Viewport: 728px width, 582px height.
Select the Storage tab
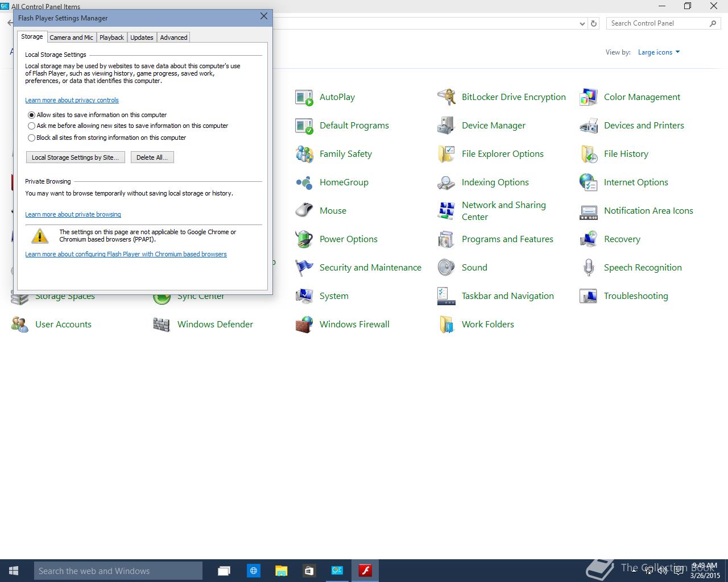[32, 36]
